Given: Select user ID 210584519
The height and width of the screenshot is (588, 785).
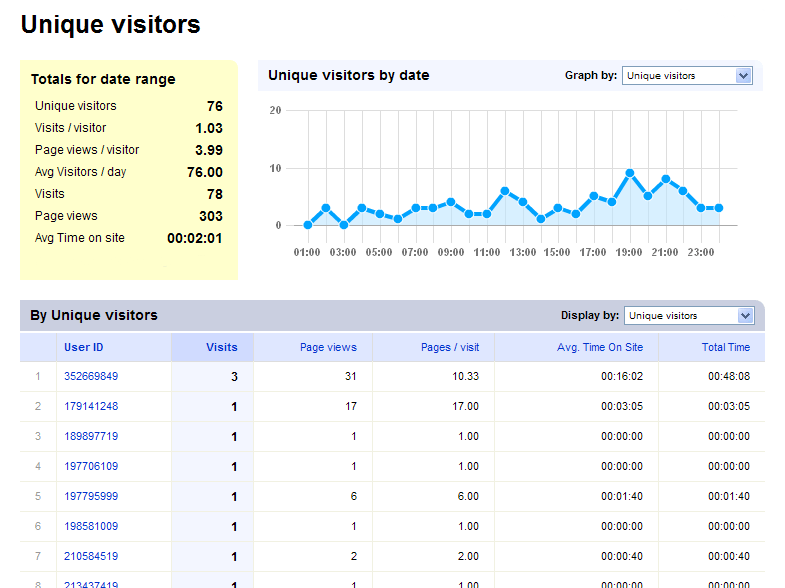Looking at the screenshot, I should [91, 557].
